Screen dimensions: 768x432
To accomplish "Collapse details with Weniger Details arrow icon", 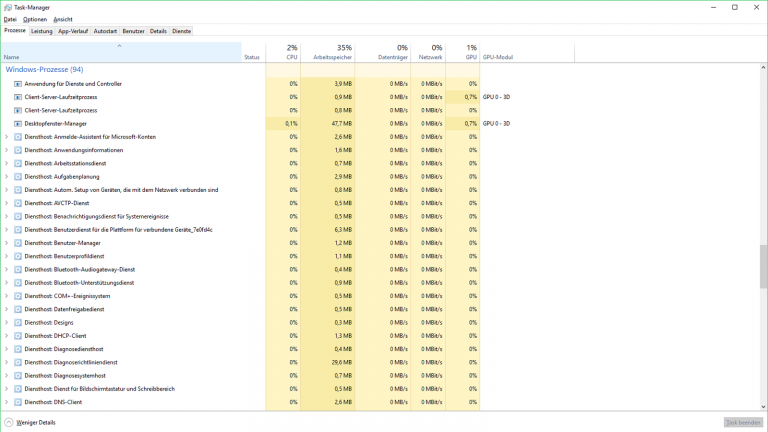I will pyautogui.click(x=9, y=423).
